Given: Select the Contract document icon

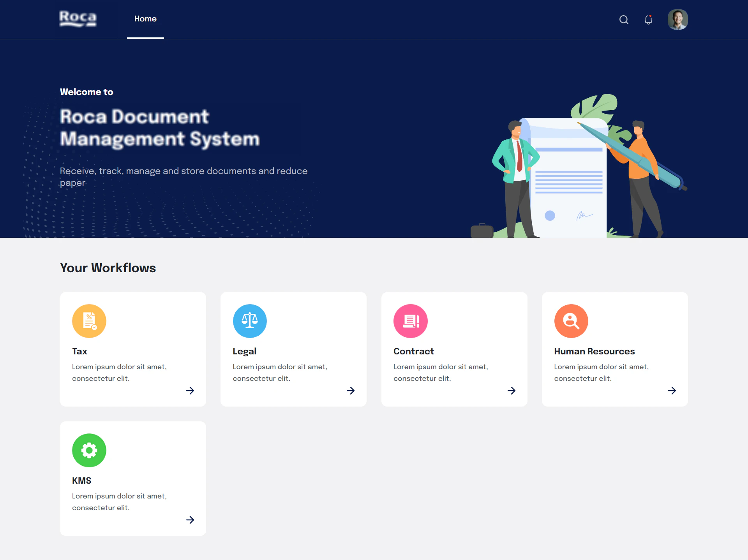Looking at the screenshot, I should pos(410,321).
